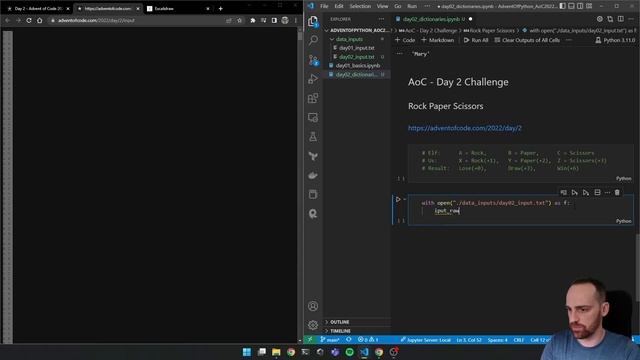The width and height of the screenshot is (640, 360).
Task: Split the editor to the right
Action: click(x=620, y=19)
